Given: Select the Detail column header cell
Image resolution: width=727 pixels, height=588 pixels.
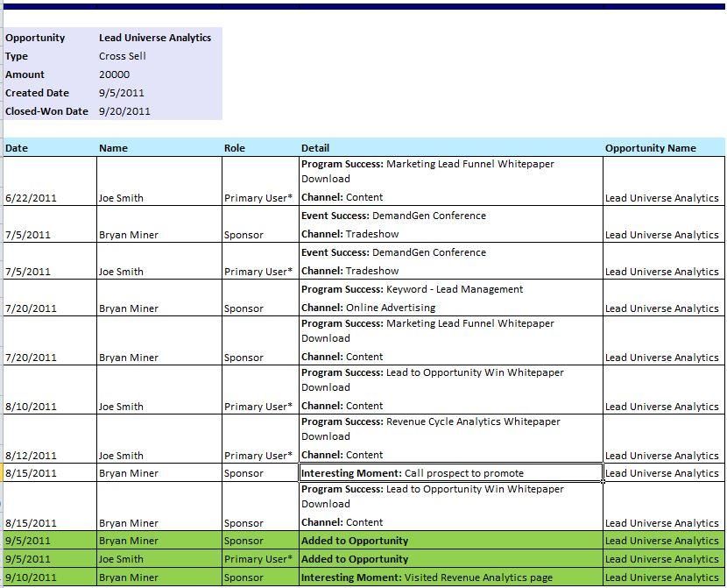Looking at the screenshot, I should [x=315, y=148].
